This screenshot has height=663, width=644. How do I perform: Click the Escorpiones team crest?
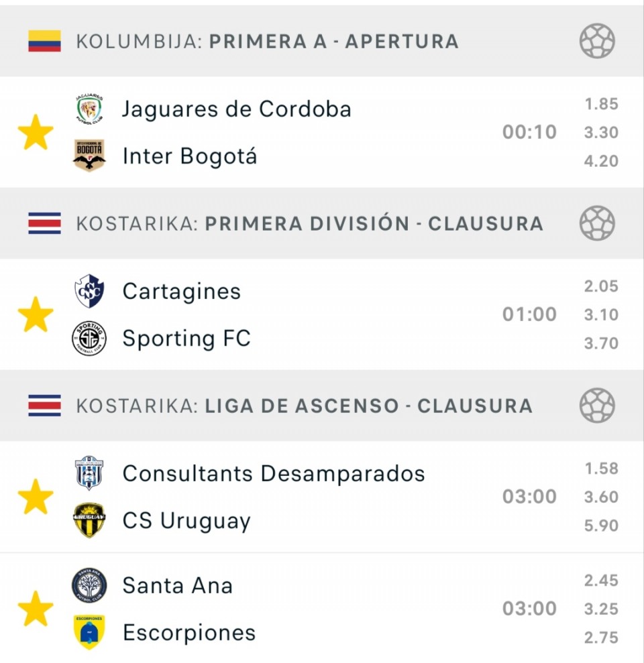tap(89, 632)
